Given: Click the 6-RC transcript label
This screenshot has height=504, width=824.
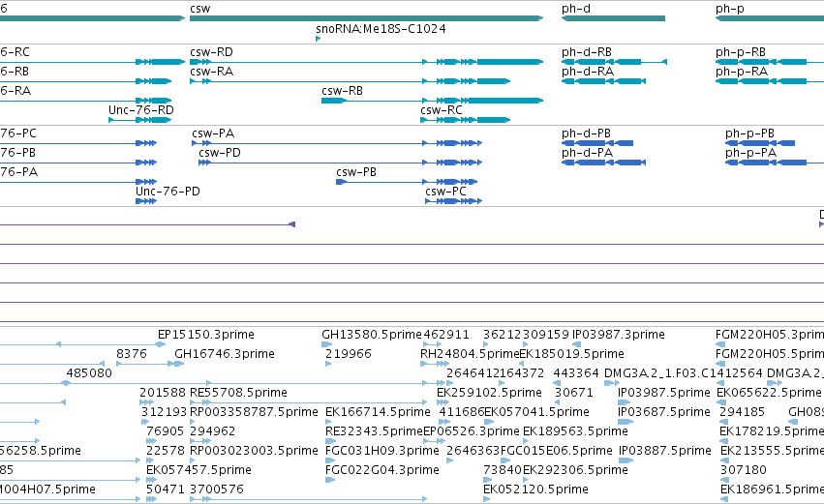Looking at the screenshot, I should [x=15, y=52].
